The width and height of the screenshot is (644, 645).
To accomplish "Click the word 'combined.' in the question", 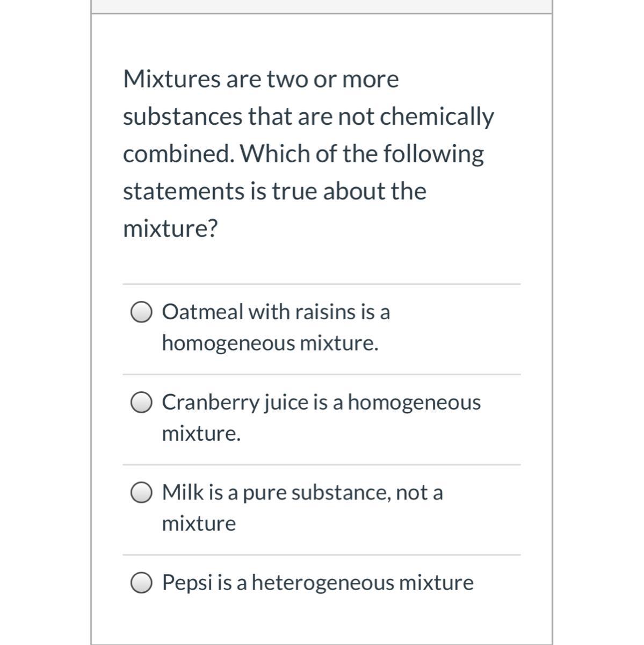I will click(x=178, y=154).
